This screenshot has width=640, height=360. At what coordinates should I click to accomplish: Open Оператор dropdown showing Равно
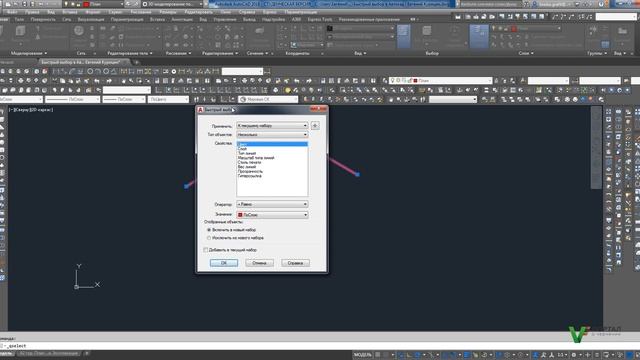(x=272, y=204)
